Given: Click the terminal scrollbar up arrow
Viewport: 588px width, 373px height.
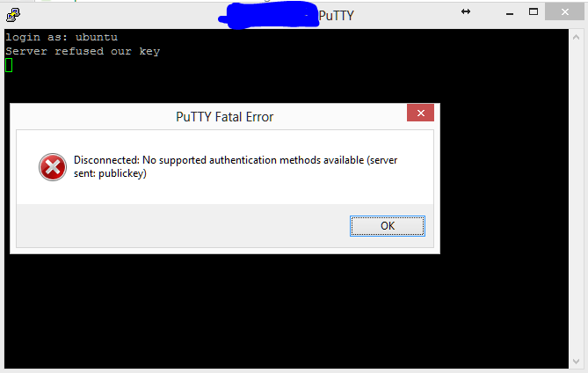Looking at the screenshot, I should point(576,37).
